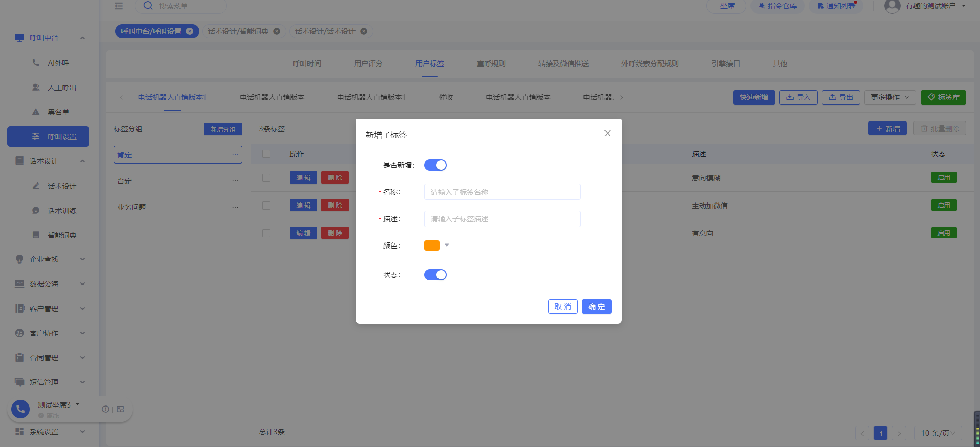Image resolution: width=980 pixels, height=447 pixels.
Task: Toggle the 状态 switch off
Action: (x=435, y=275)
